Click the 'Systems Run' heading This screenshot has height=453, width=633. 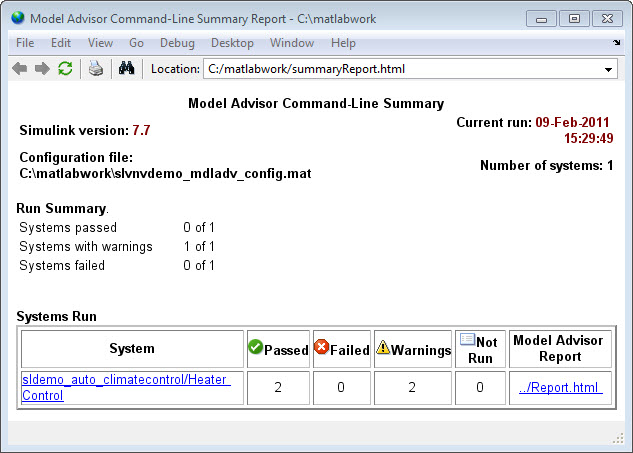(57, 316)
